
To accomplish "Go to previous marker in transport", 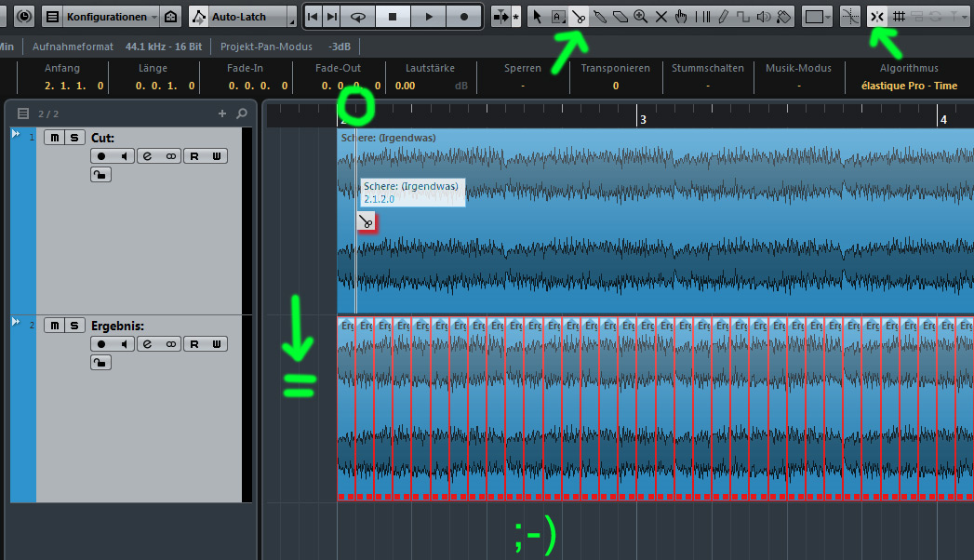I will click(314, 17).
